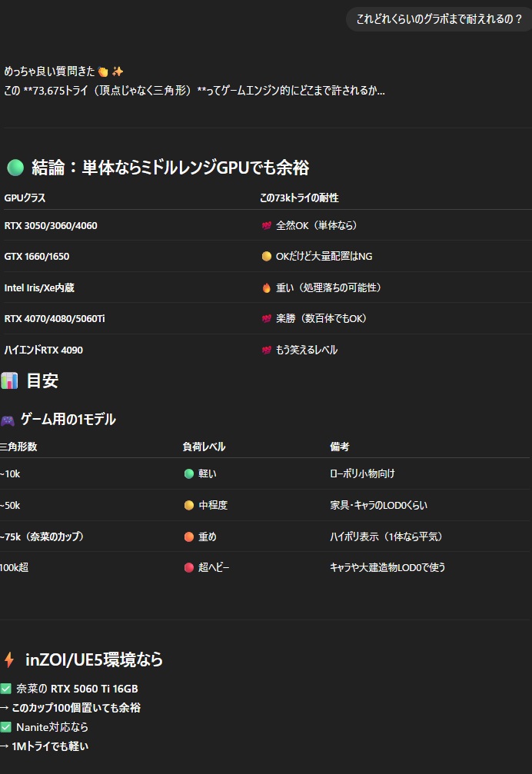Click the 100 emoji beside もう笑えるレベル

(267, 350)
